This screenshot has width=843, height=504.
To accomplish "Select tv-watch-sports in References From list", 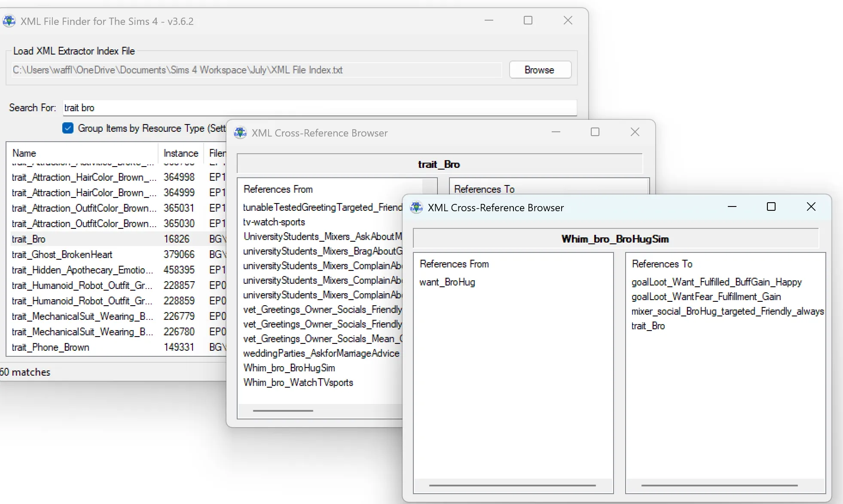I will (x=274, y=222).
